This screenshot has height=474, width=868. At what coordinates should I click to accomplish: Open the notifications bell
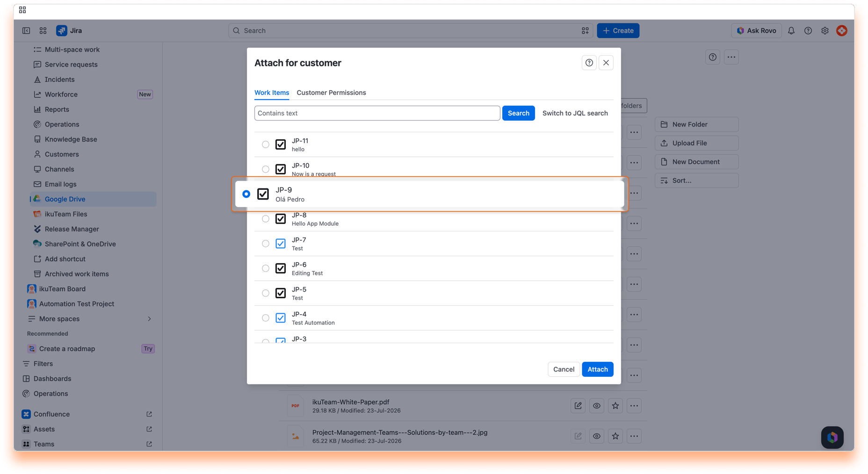coord(791,30)
